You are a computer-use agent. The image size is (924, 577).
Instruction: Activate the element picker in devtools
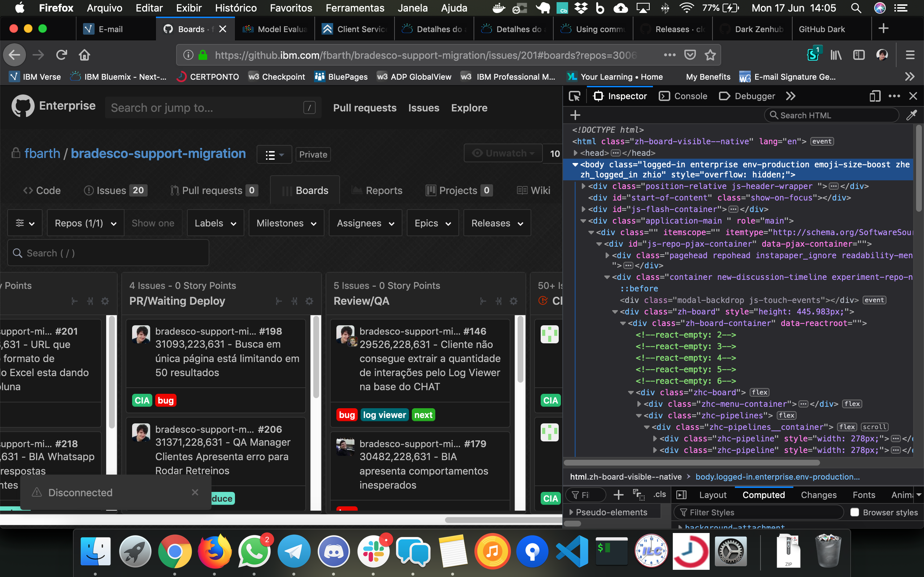575,96
